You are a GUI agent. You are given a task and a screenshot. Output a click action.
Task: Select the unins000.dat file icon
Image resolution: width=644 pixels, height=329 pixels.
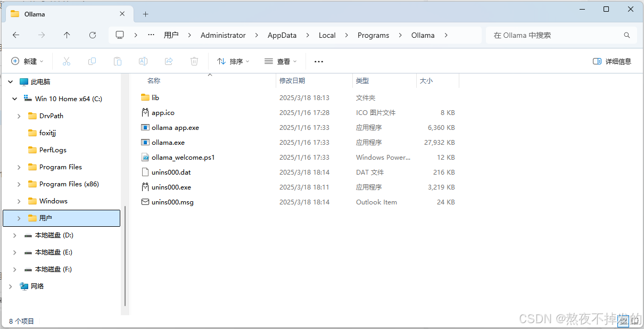[x=145, y=172]
